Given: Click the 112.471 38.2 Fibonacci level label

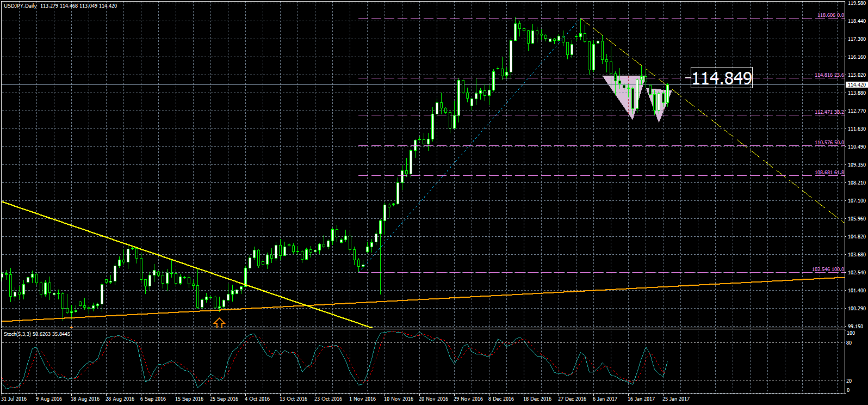Looking at the screenshot, I should pyautogui.click(x=829, y=112).
